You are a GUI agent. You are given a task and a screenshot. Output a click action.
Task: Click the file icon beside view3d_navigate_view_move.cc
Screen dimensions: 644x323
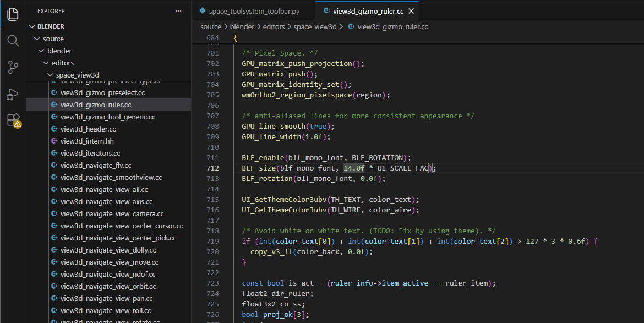point(54,262)
